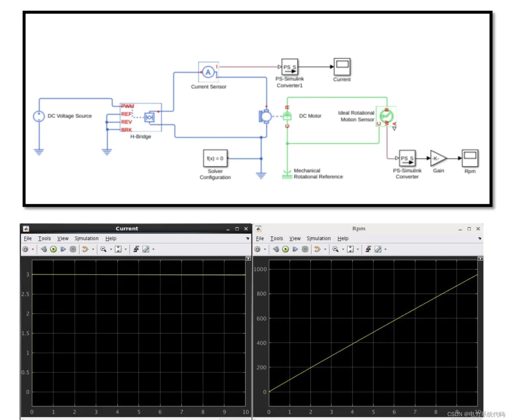Image resolution: width=509 pixels, height=420 pixels.
Task: Click dock arrow in Current scope menu bar
Action: click(x=248, y=239)
